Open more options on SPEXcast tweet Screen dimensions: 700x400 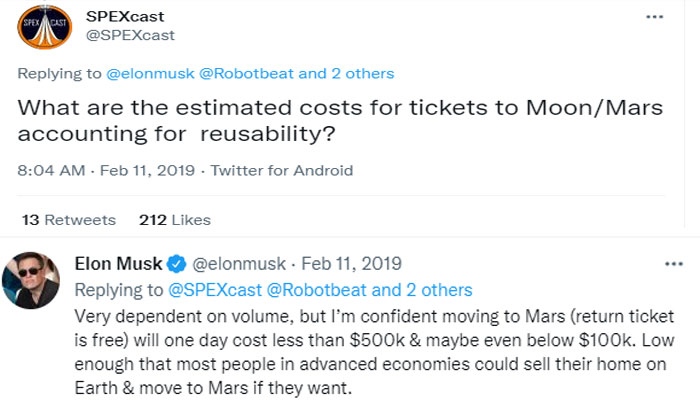click(x=655, y=18)
